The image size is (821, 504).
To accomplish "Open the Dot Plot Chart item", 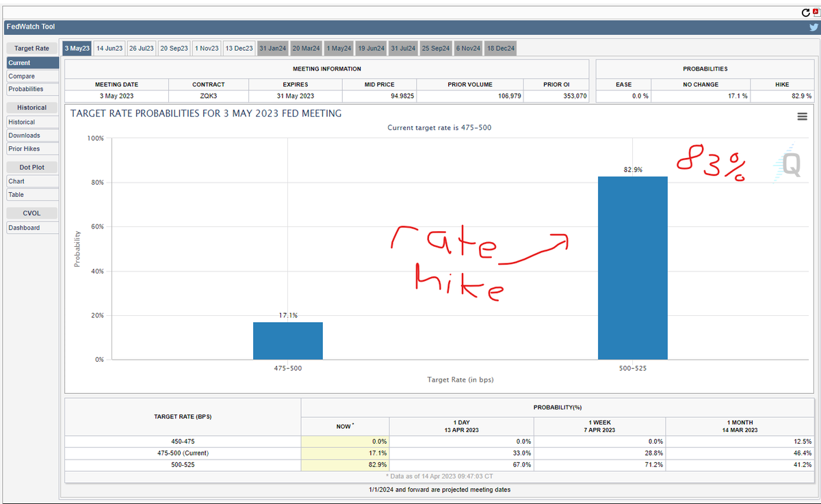I will tap(32, 181).
